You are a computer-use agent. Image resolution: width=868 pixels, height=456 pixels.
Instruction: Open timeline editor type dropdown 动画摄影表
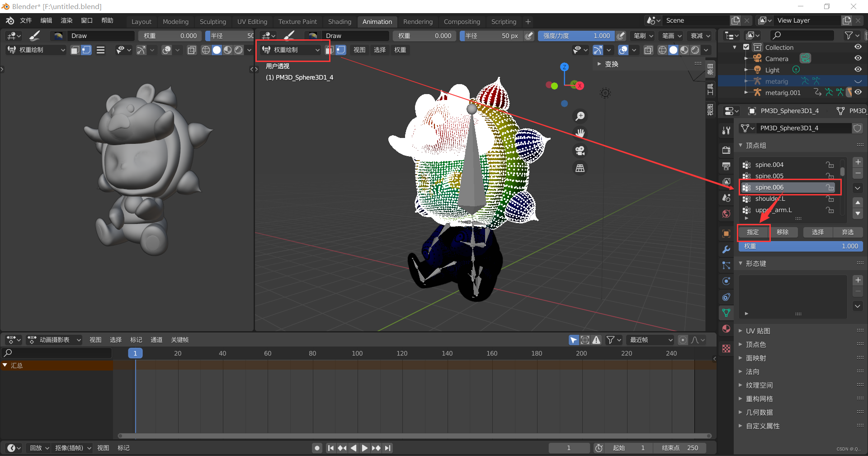pos(55,340)
